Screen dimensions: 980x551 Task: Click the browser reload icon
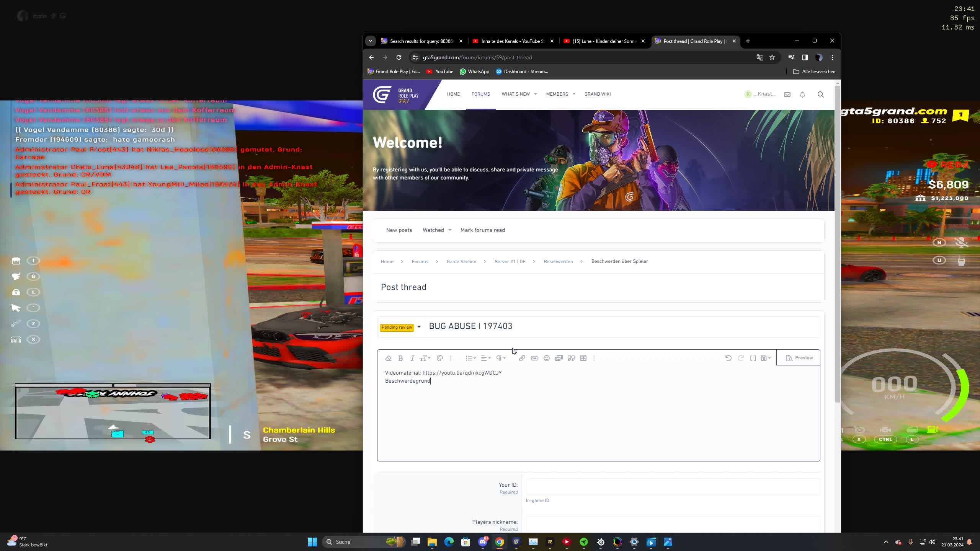click(399, 57)
